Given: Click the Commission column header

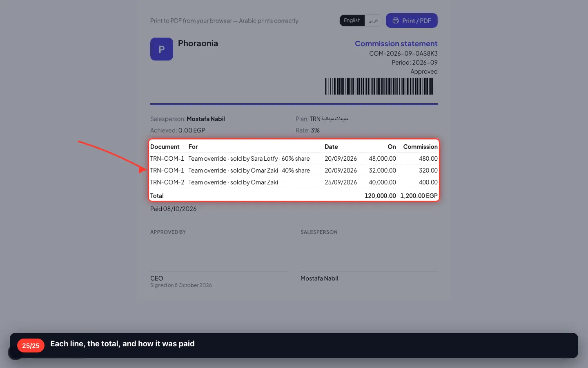Looking at the screenshot, I should pos(420,147).
